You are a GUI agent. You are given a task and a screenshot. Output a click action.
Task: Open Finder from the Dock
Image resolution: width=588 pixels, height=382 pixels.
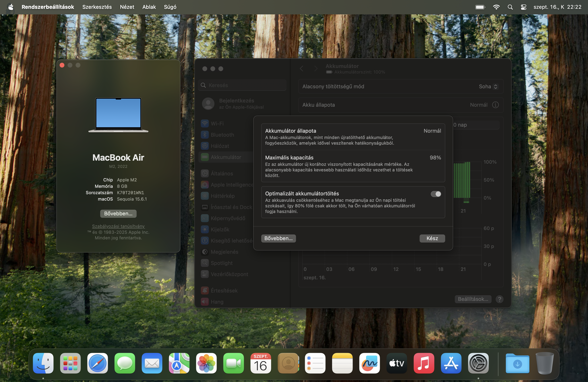click(43, 363)
